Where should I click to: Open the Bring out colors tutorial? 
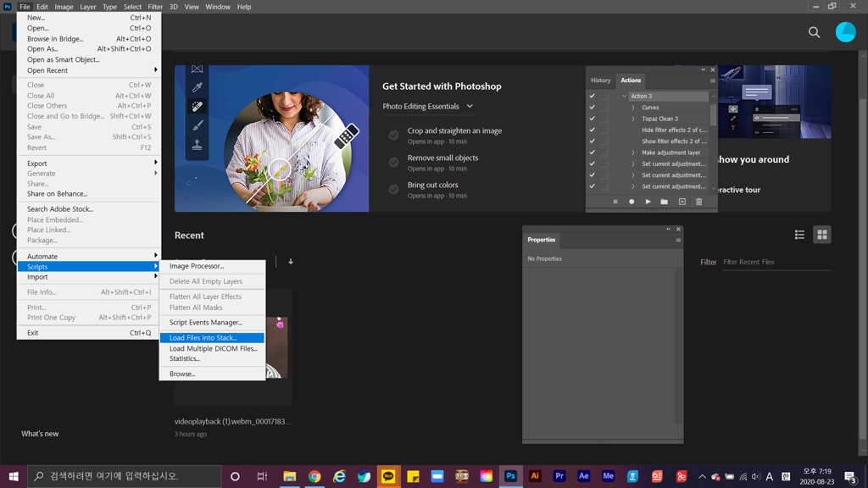pos(433,185)
